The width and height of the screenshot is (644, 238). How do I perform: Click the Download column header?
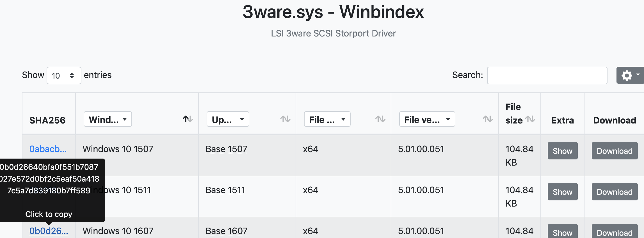pyautogui.click(x=615, y=120)
